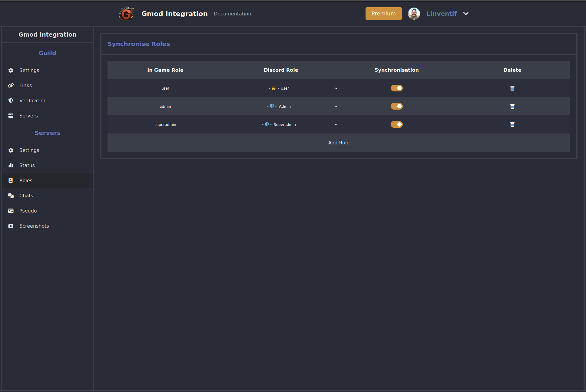The image size is (586, 392).
Task: Open the Status page
Action: coord(48,165)
